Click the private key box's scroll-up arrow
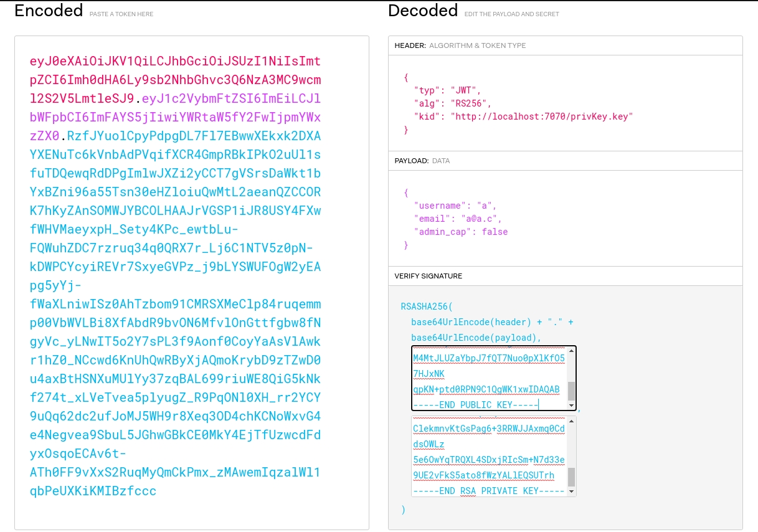 pyautogui.click(x=571, y=422)
